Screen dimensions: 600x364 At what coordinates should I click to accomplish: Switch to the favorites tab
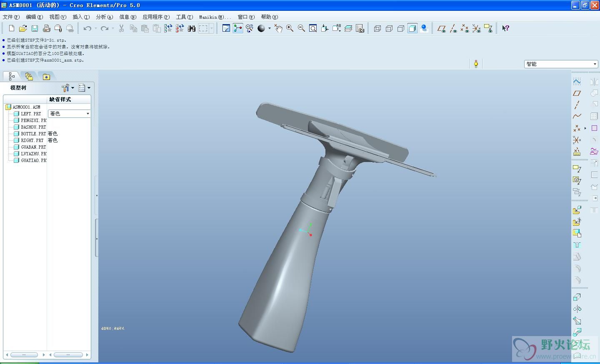(46, 76)
